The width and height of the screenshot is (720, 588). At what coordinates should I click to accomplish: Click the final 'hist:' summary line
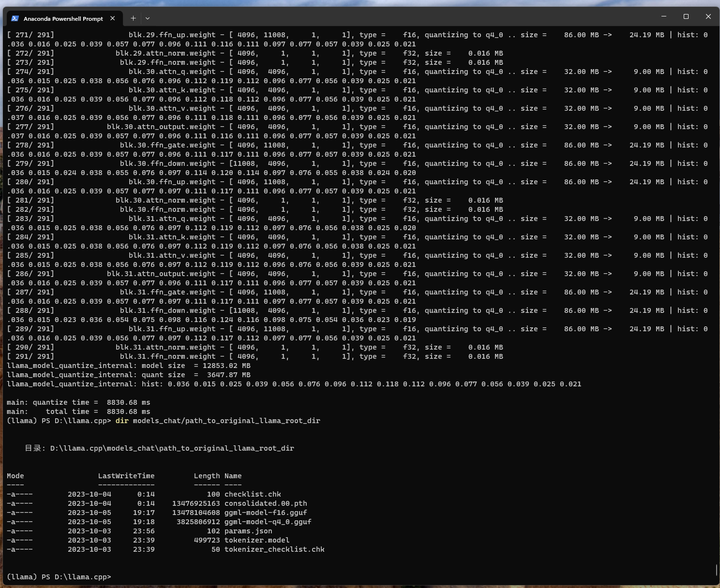[x=294, y=384]
